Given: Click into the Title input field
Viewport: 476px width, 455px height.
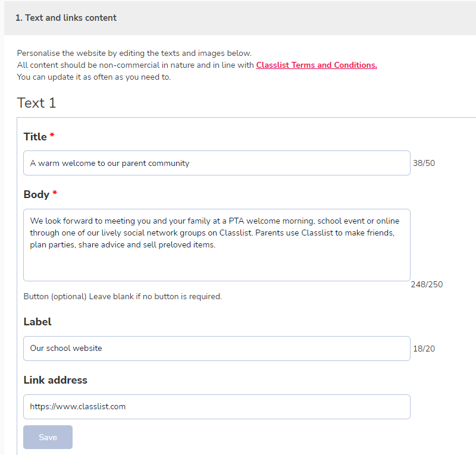Looking at the screenshot, I should 217,163.
